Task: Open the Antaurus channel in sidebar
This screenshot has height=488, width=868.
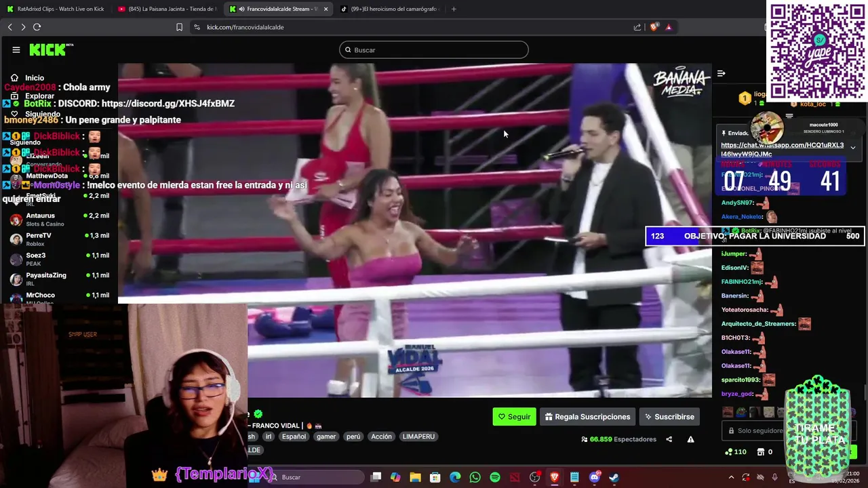Action: pos(60,220)
